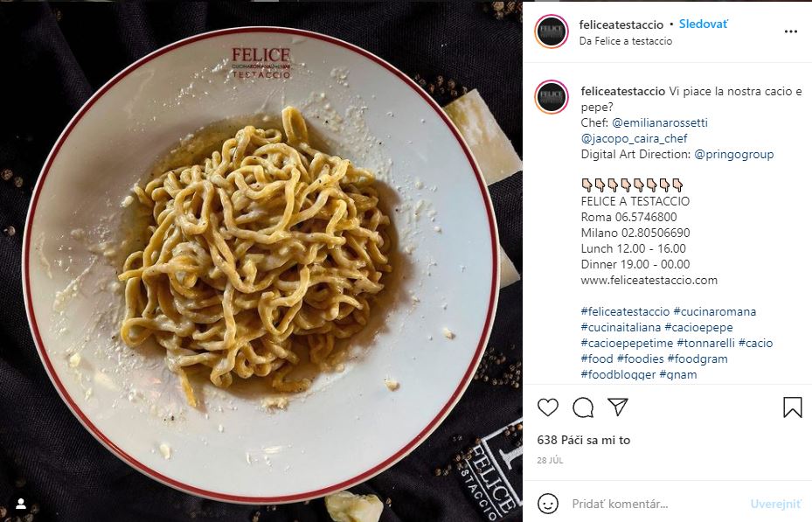Open the Da Felice a testaccio location
Screen dimensions: 812x522
(x=626, y=41)
